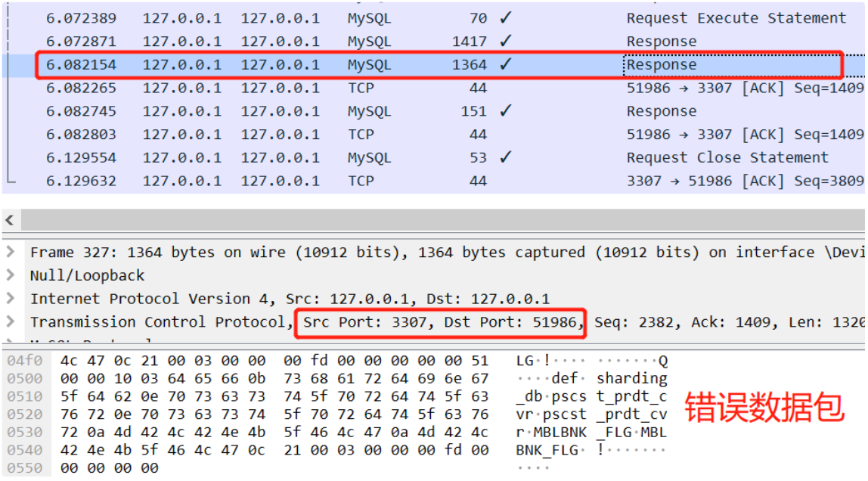Click ASCII text "sharding" in the bytes pane

[x=631, y=379]
